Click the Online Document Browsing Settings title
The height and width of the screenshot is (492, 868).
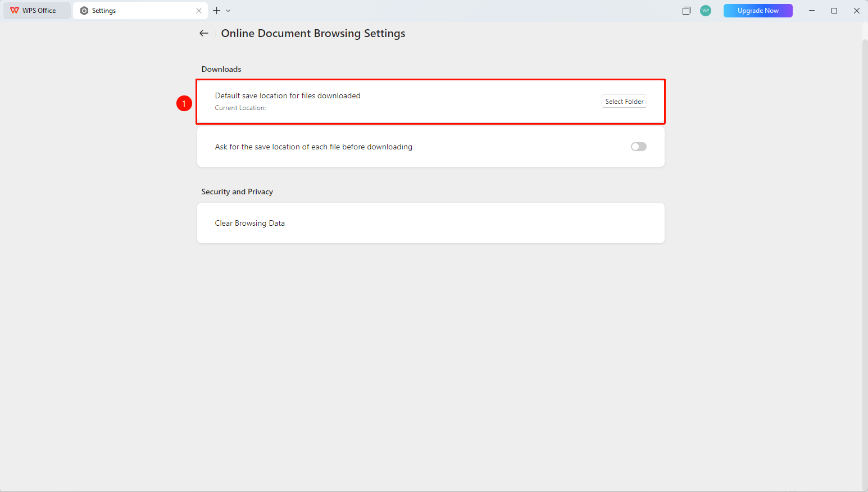313,34
